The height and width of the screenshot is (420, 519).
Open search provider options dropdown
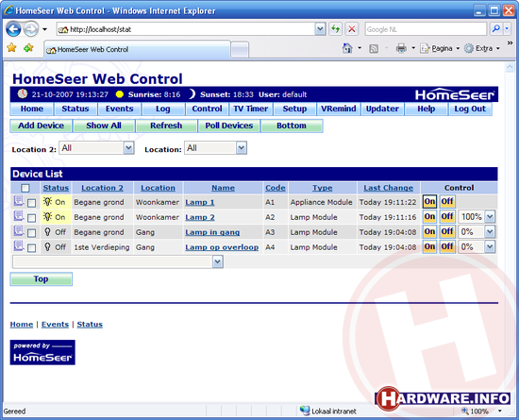(507, 29)
